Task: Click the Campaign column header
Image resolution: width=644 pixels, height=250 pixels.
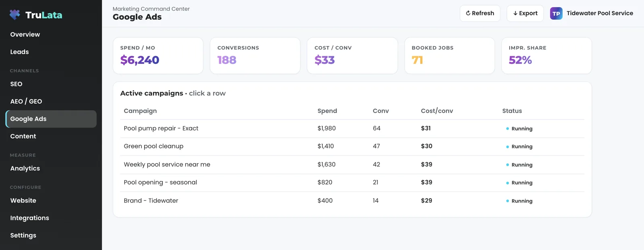Action: coord(140,111)
